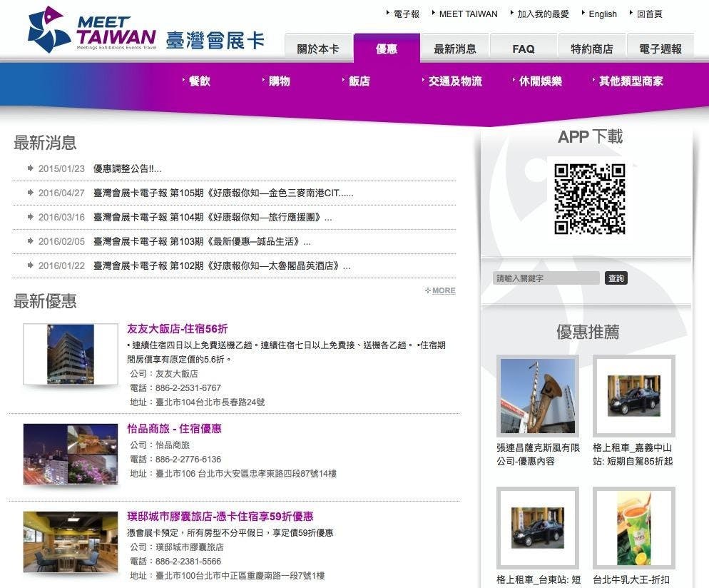
Task: Choose the 休閒娛樂 category
Action: pyautogui.click(x=541, y=81)
